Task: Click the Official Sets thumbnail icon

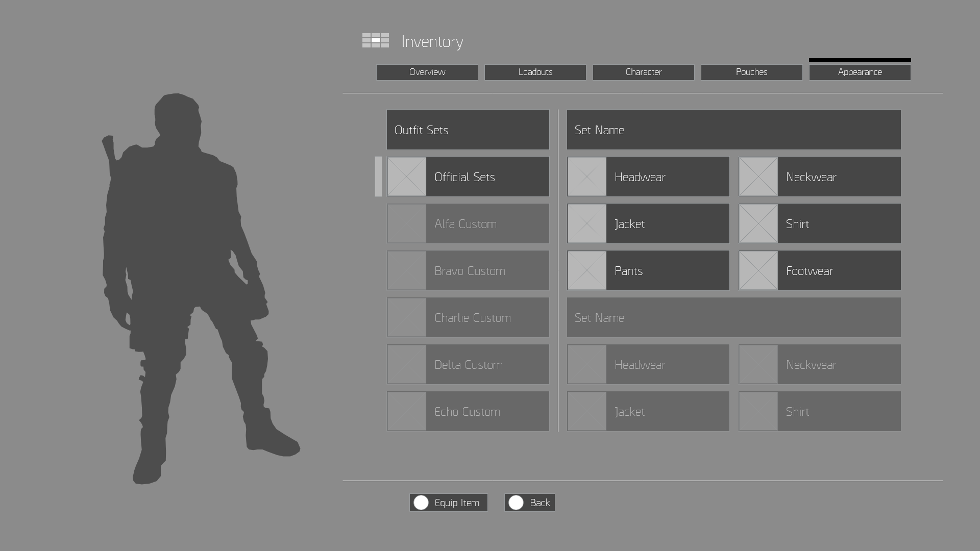Action: 407,177
